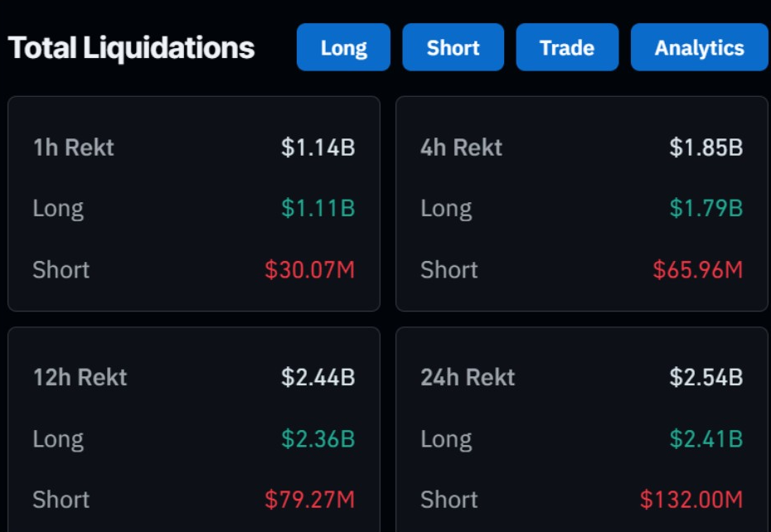Click the $30.07M short value
This screenshot has width=771, height=532.
point(309,269)
